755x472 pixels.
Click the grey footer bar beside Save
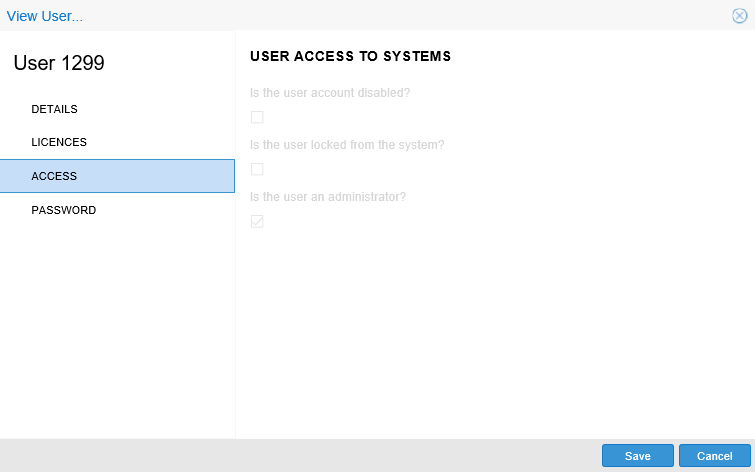[x=300, y=456]
